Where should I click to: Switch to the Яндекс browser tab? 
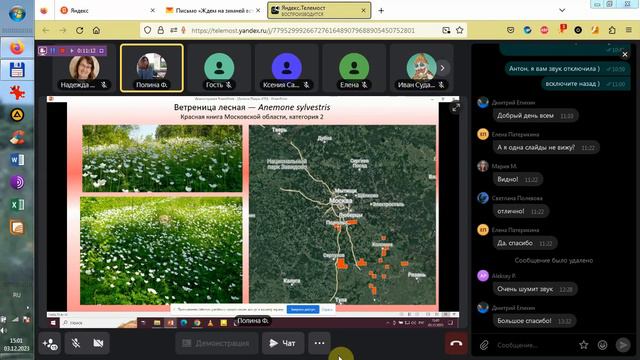click(107, 11)
